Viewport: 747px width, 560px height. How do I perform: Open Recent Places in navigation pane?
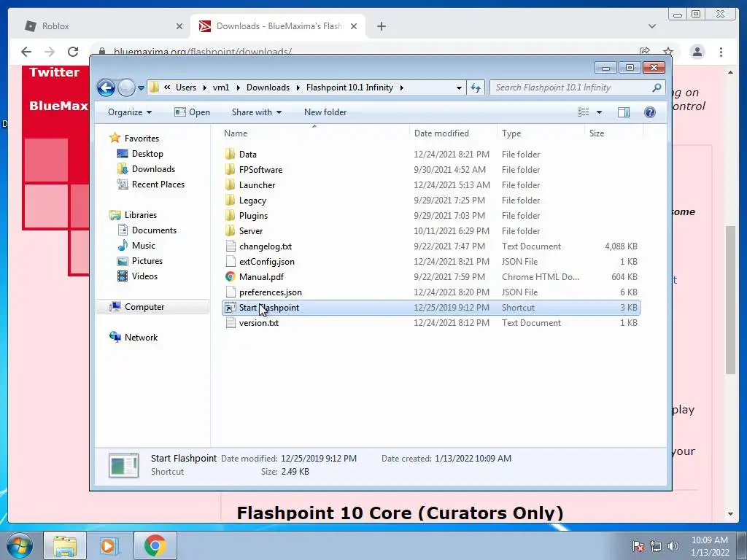point(158,184)
